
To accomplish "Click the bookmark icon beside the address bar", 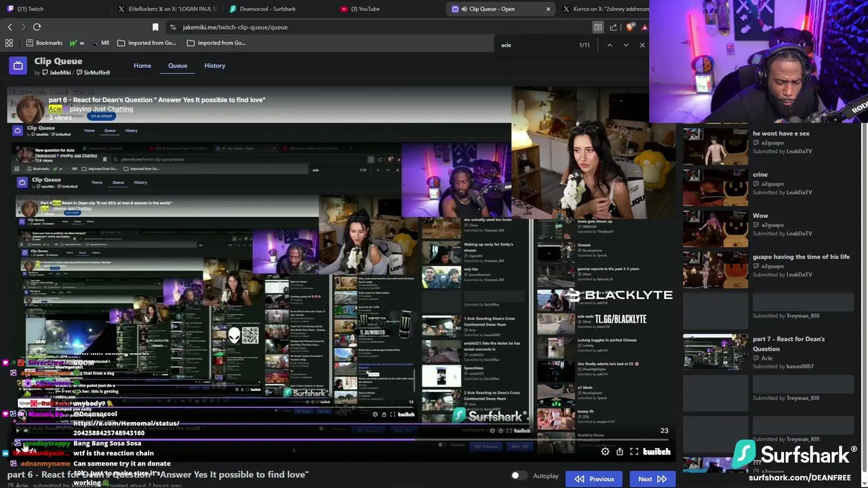I will click(x=155, y=27).
